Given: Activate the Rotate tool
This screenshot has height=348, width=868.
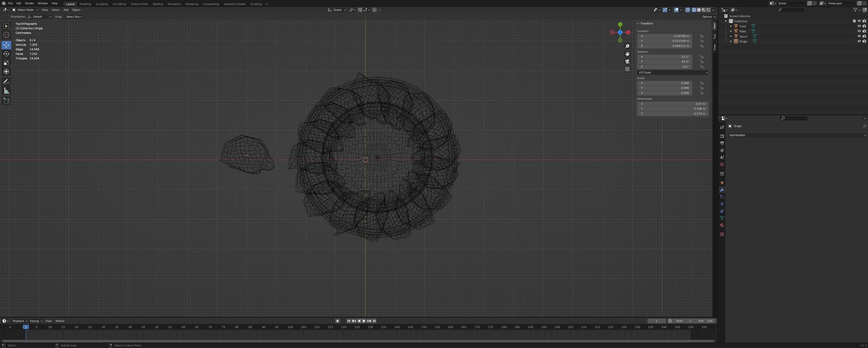Looking at the screenshot, I should (x=6, y=54).
